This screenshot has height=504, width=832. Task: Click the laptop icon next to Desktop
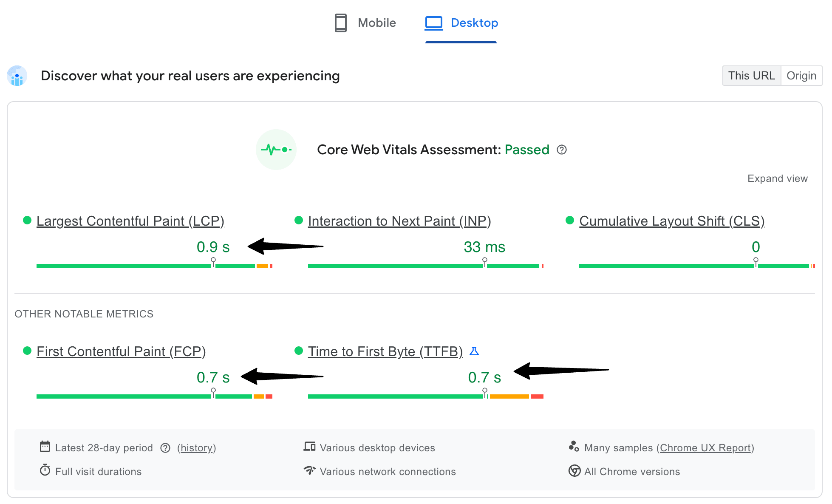pos(433,23)
